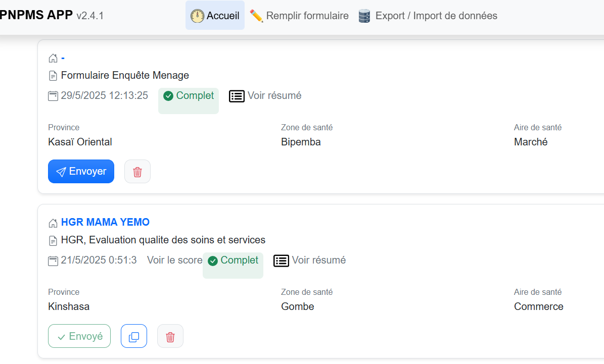
Task: Click the Envoyé status button
Action: [79, 336]
